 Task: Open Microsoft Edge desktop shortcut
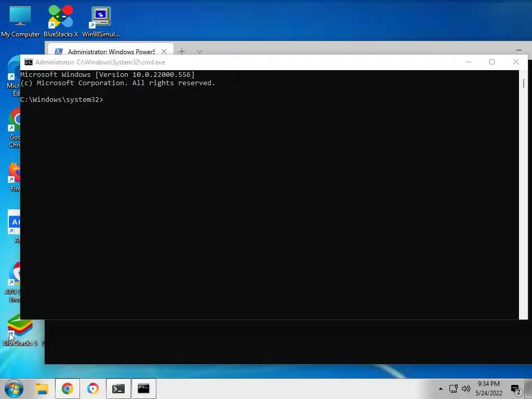(14, 76)
